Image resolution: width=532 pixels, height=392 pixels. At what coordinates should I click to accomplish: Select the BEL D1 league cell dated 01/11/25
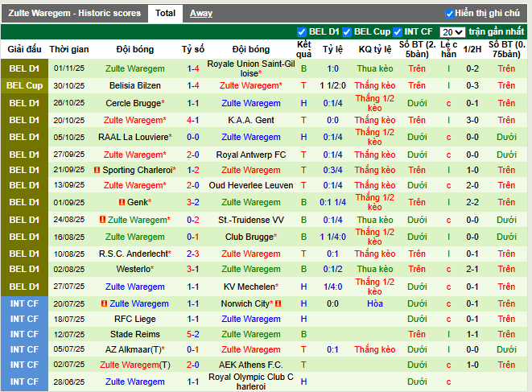tap(24, 68)
